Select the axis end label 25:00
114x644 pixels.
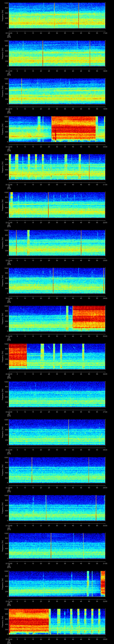[x=105, y=336]
